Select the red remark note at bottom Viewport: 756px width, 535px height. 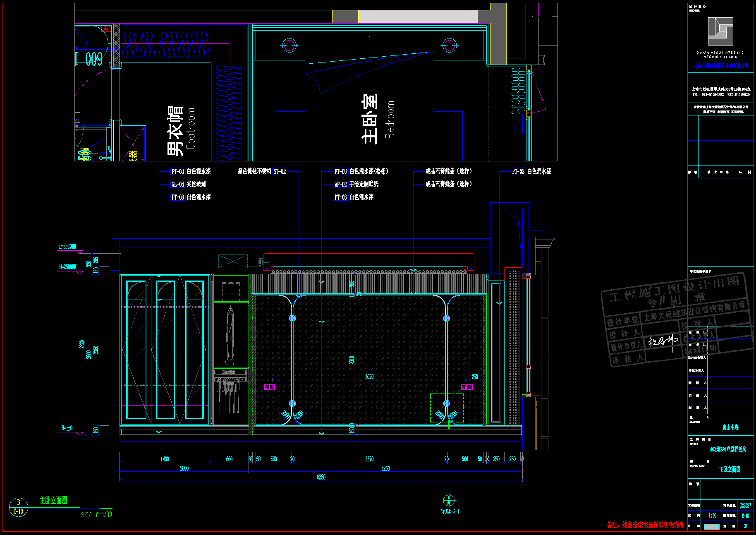[645, 525]
